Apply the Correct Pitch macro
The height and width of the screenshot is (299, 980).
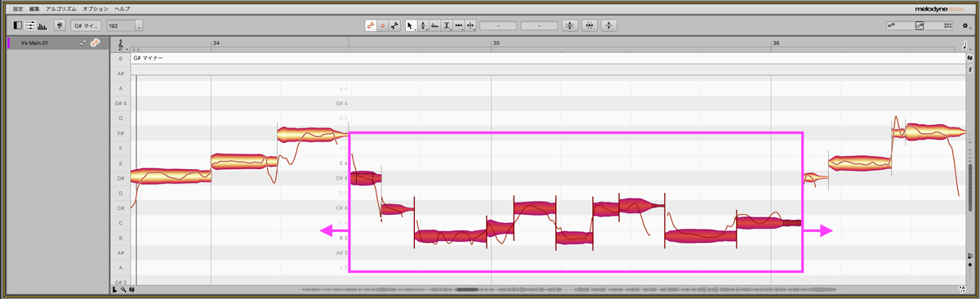tap(570, 26)
